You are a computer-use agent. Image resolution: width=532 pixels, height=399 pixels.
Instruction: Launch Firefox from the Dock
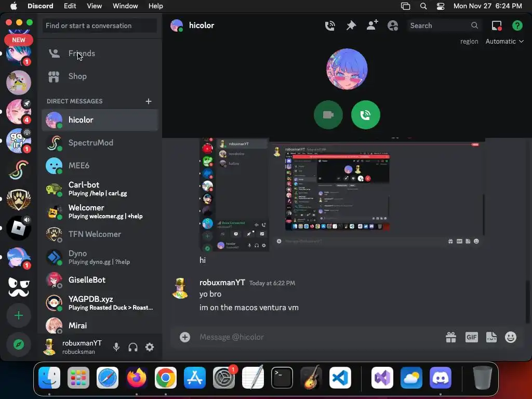(x=137, y=378)
